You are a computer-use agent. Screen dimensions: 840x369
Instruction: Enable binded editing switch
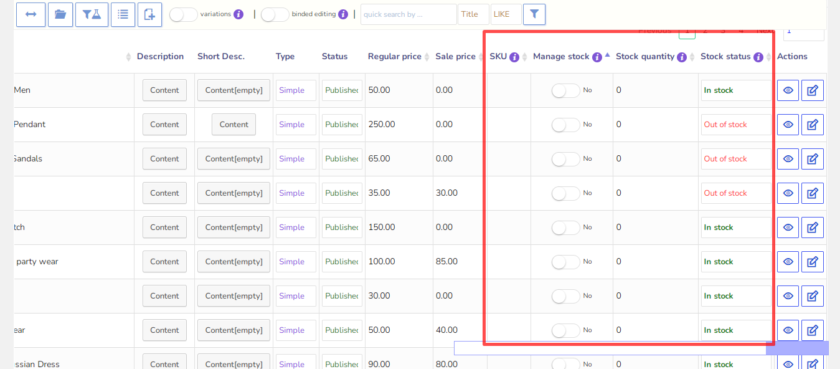(x=275, y=14)
